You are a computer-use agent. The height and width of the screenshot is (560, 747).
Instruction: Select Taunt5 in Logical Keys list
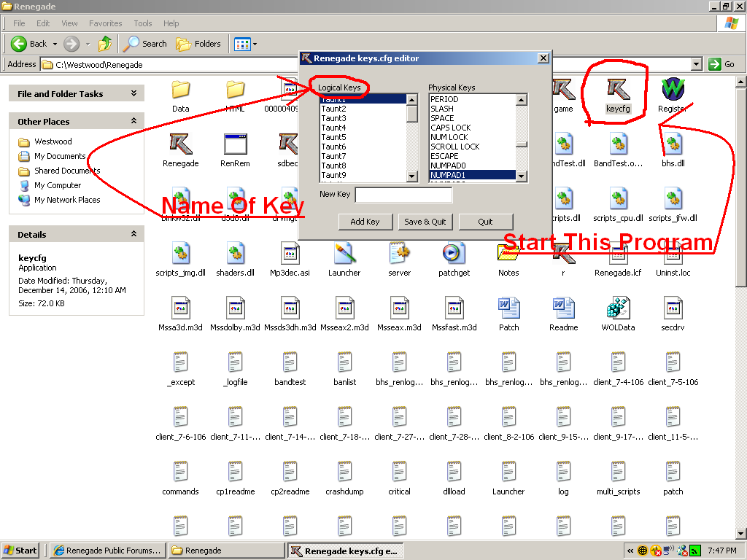pyautogui.click(x=334, y=137)
